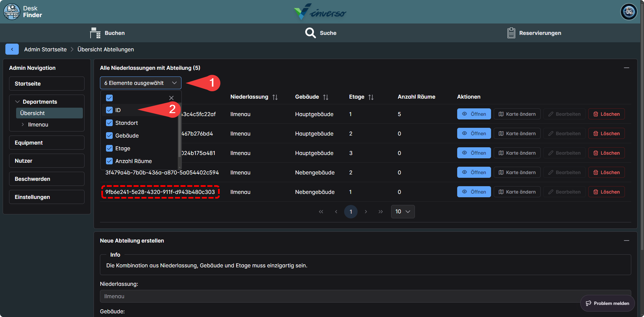Go to last page of table

pos(381,212)
